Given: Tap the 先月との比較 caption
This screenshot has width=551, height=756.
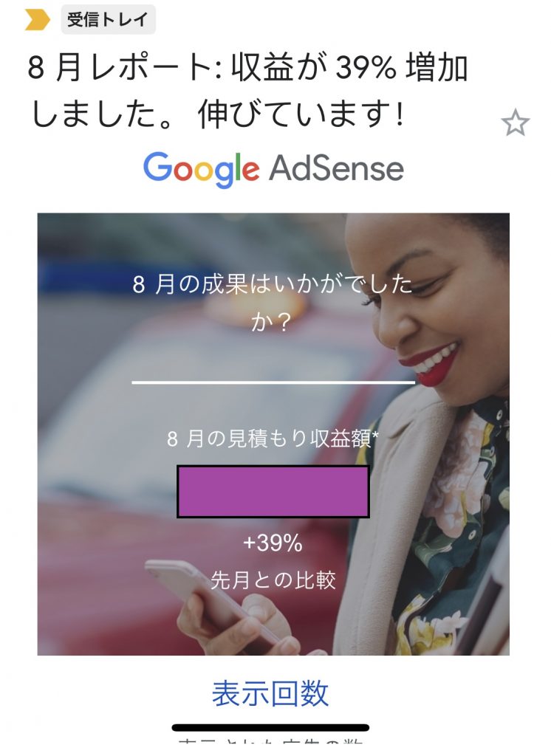Looking at the screenshot, I should tap(273, 580).
